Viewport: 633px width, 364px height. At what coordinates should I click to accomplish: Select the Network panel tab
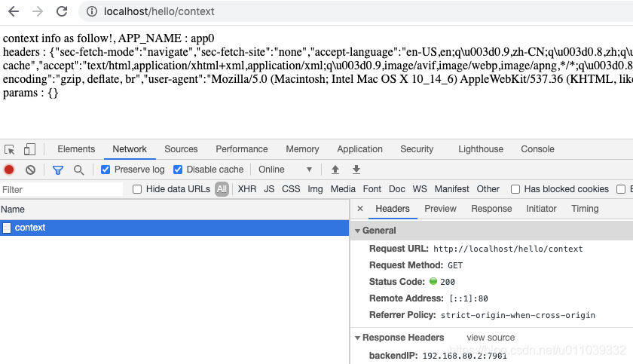coord(130,149)
